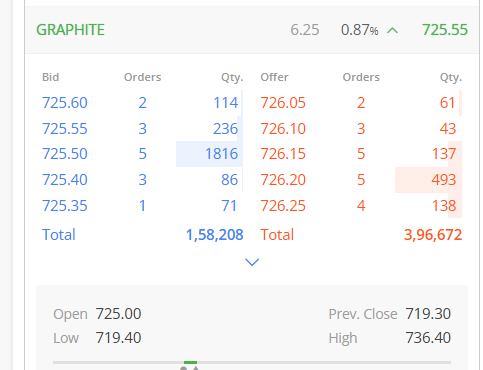The width and height of the screenshot is (483, 370).
Task: Click the Prev. Close value 719.30
Action: [x=428, y=314]
